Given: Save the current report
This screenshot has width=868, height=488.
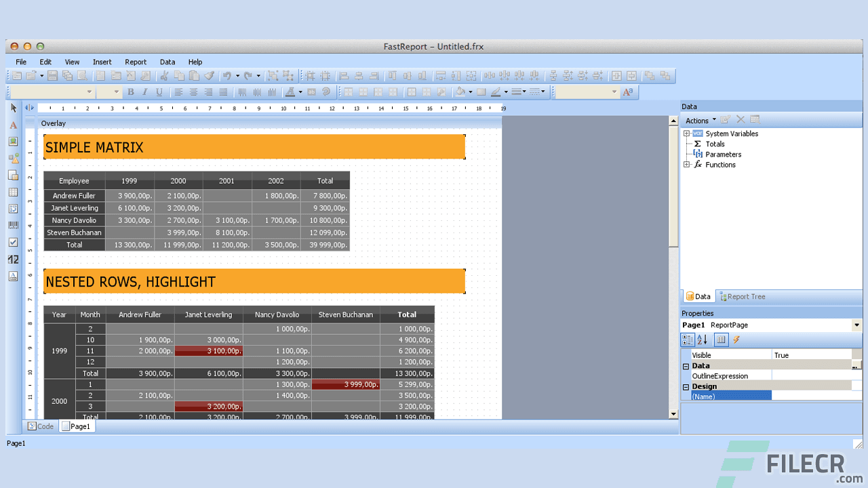Looking at the screenshot, I should point(52,76).
